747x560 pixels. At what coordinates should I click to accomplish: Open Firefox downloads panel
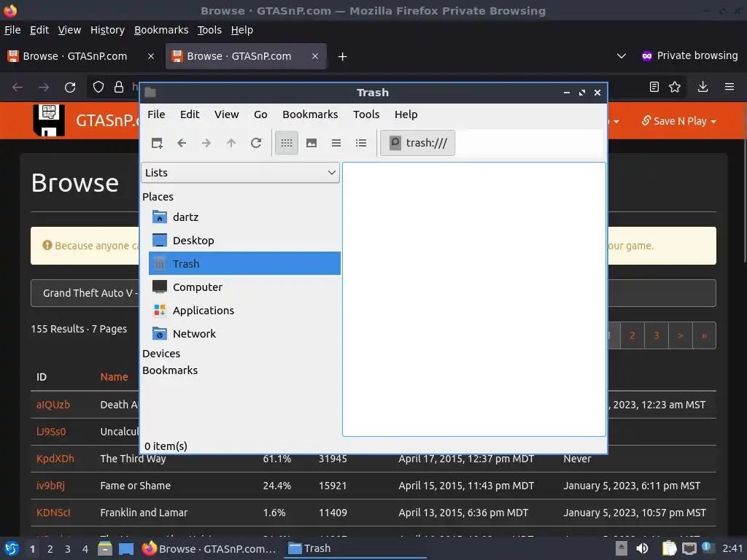[703, 87]
